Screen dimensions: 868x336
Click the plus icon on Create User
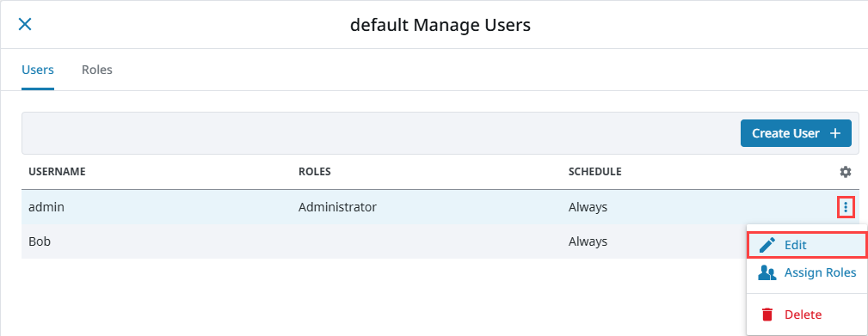coord(834,133)
